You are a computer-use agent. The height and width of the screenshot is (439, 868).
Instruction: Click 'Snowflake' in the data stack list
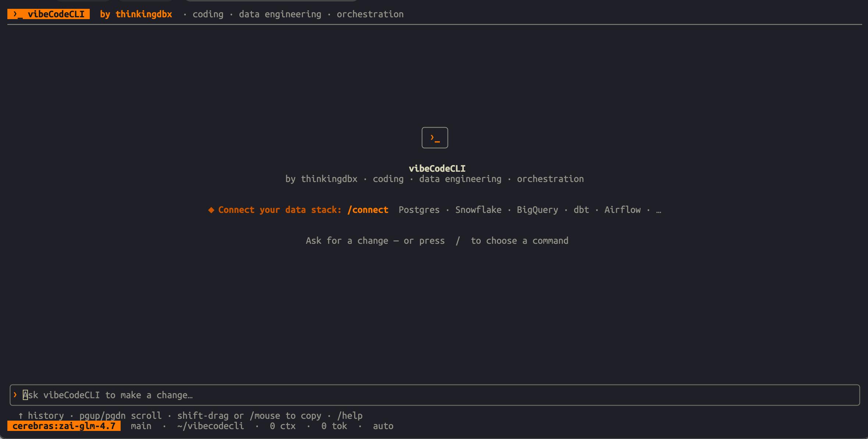[x=479, y=210]
